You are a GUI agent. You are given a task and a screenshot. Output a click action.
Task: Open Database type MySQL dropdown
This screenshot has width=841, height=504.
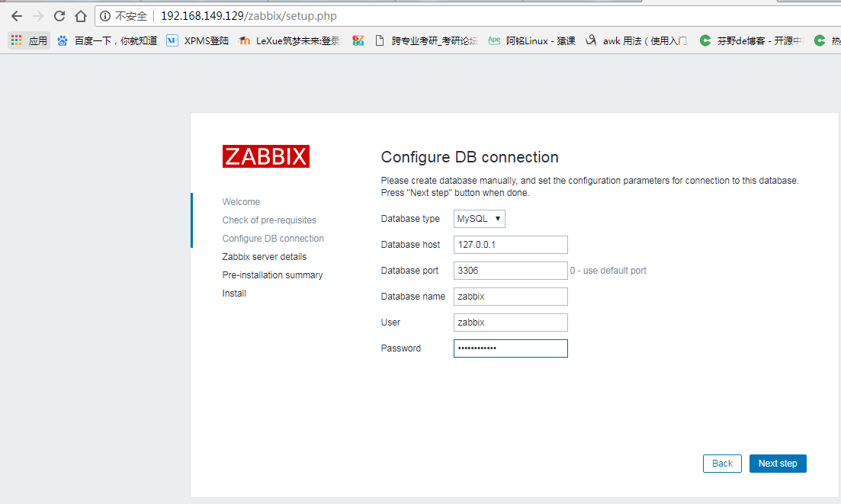[480, 219]
